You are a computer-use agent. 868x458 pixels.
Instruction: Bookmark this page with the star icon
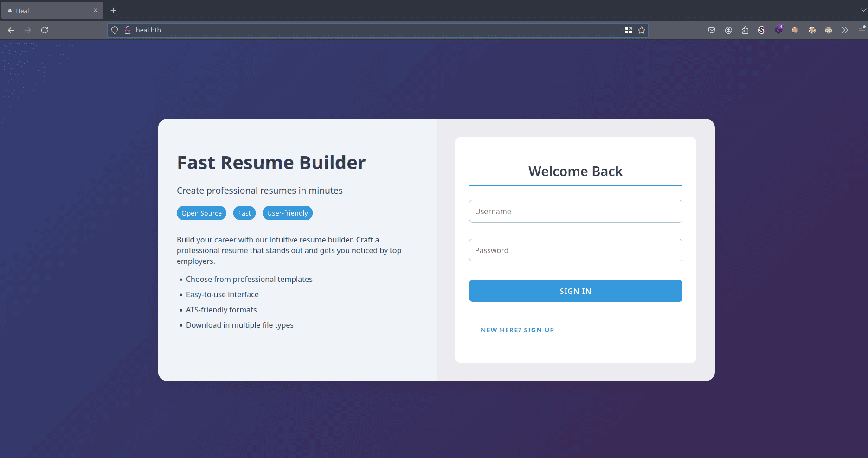[642, 30]
